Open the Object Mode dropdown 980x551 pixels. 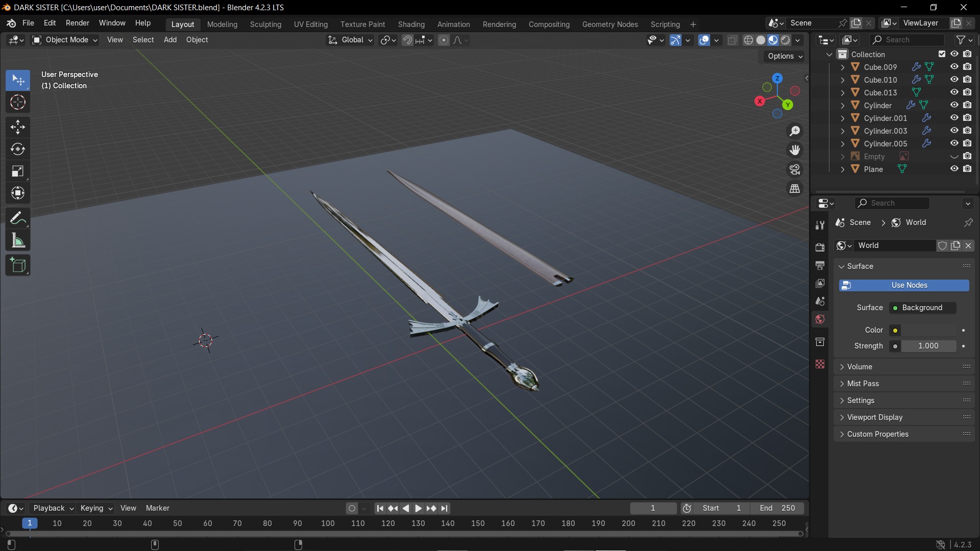click(x=65, y=40)
